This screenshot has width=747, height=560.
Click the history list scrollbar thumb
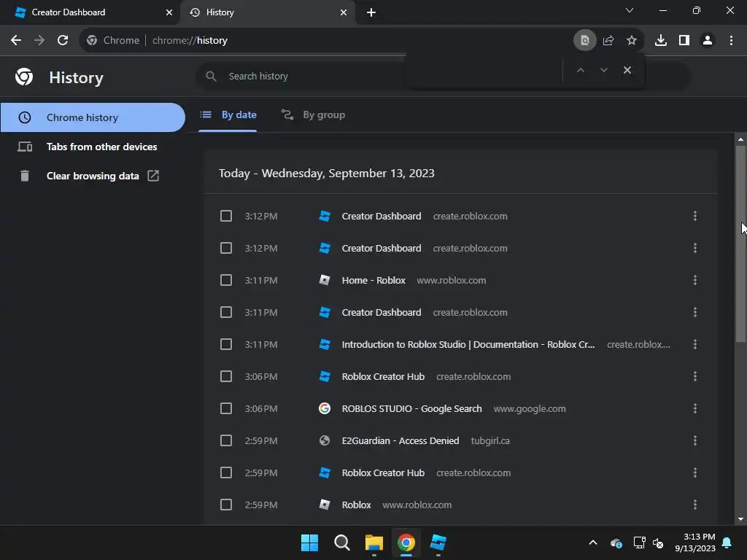740,244
